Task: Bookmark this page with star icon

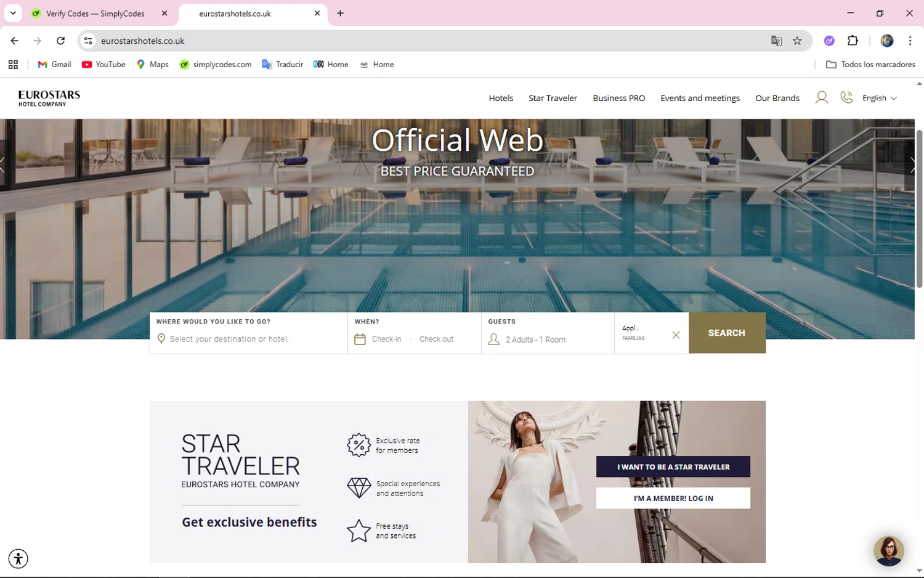Action: (x=797, y=41)
